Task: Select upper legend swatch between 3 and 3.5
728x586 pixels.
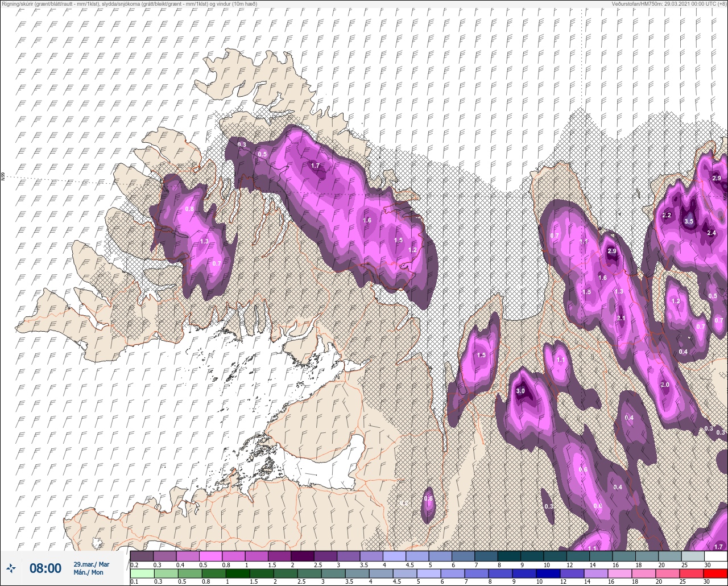Action: click(x=349, y=556)
